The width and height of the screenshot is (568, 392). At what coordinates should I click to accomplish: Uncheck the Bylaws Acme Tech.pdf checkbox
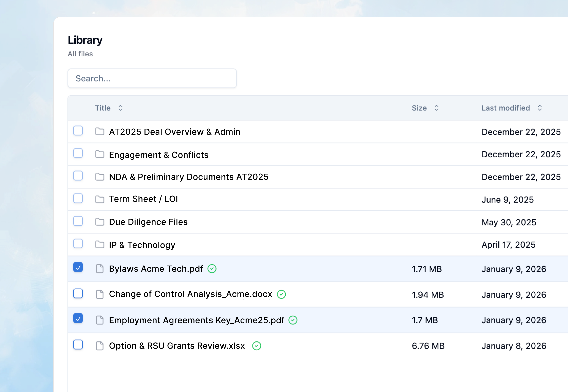click(x=78, y=267)
